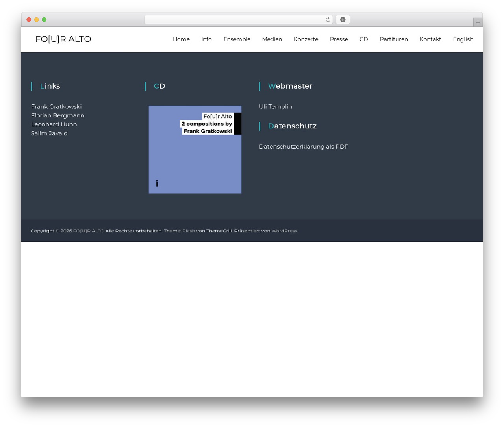The height and width of the screenshot is (427, 504).
Task: Open the Medien menu item
Action: (x=272, y=39)
